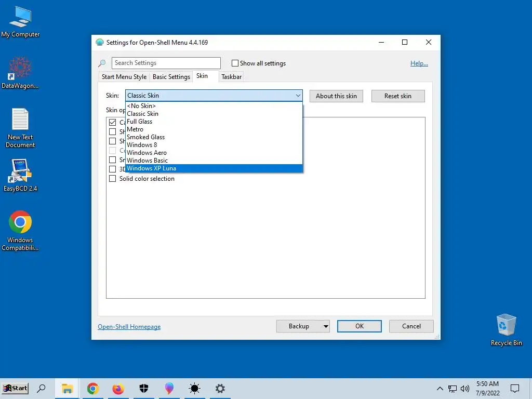Uncheck the first checked skin option
Viewport: 532px width, 399px height.
pyautogui.click(x=112, y=122)
